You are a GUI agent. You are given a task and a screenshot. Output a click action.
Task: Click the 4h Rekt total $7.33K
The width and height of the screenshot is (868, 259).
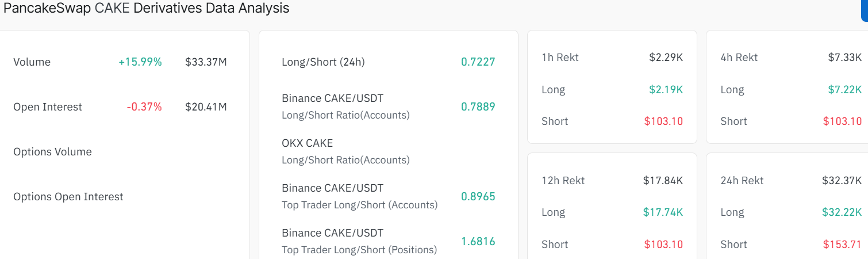point(844,58)
